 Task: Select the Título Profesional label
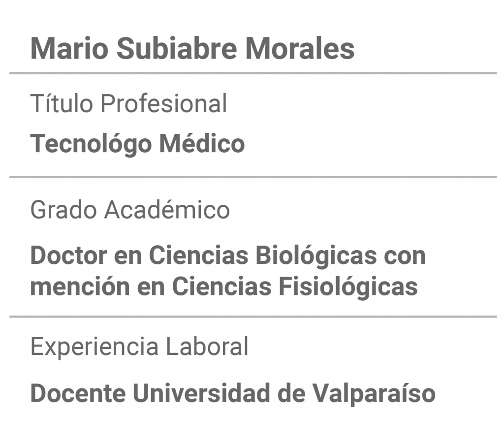tap(128, 103)
